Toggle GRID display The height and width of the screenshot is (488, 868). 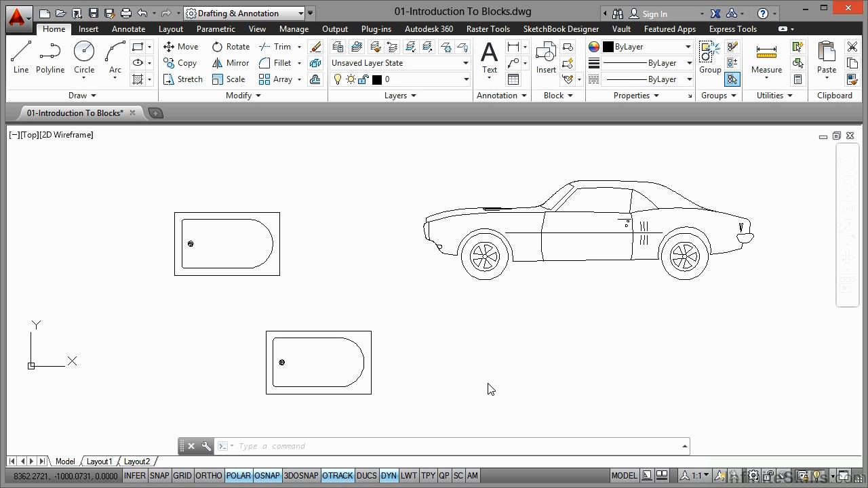[182, 476]
